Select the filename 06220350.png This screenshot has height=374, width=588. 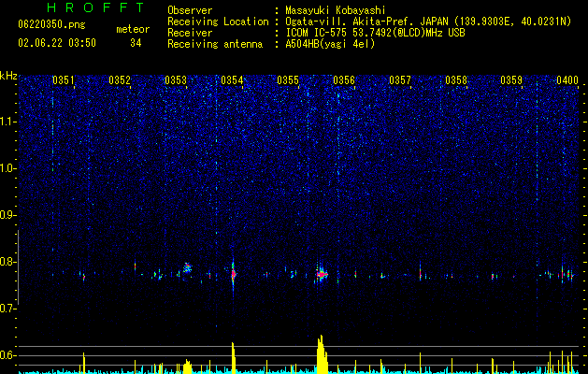pos(51,24)
